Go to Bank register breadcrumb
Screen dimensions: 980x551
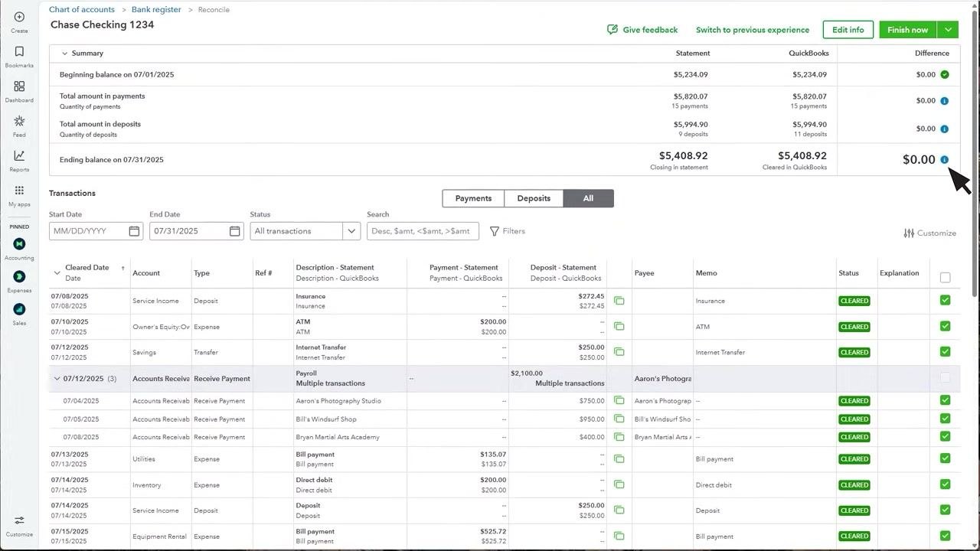point(156,10)
